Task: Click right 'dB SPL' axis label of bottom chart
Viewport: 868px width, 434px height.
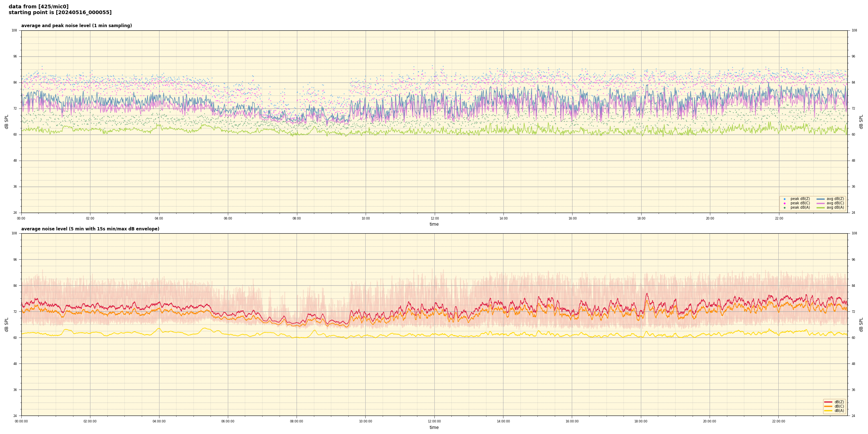Action: click(861, 324)
